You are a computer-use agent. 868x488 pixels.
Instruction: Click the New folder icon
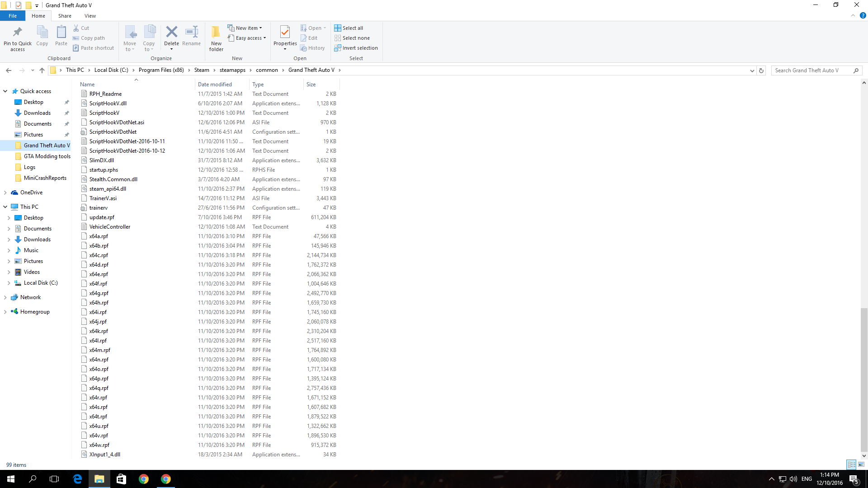coord(216,33)
